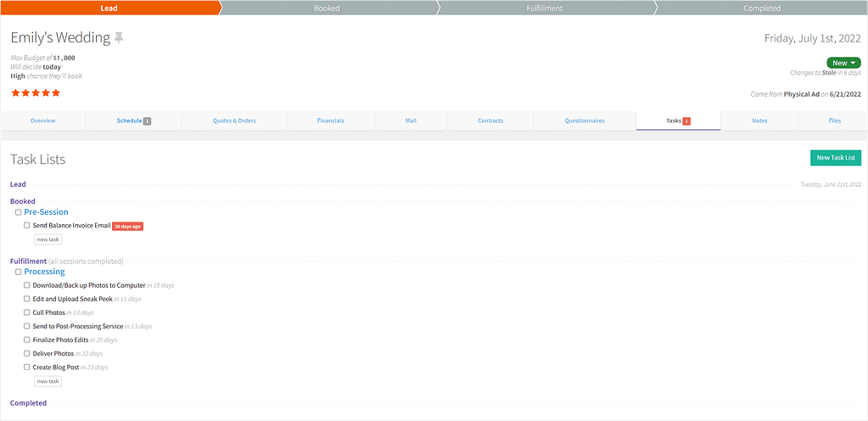Viewport: 868px width, 421px height.
Task: Click the High chance they'll book text
Action: 46,76
